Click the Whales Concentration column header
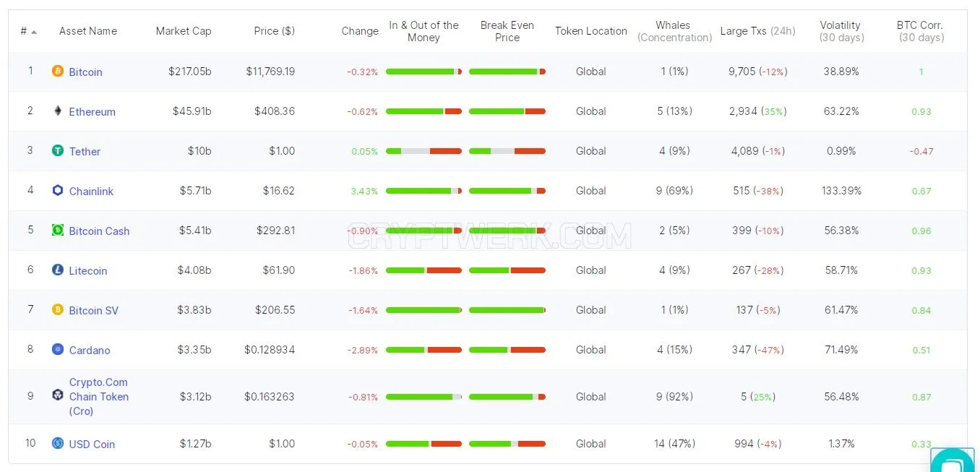 [x=674, y=31]
